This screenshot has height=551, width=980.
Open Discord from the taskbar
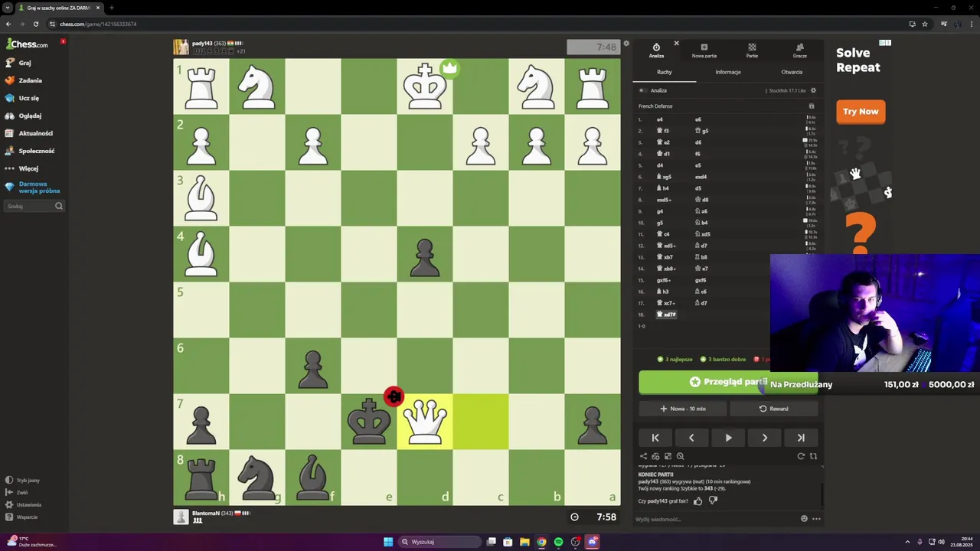pos(593,542)
